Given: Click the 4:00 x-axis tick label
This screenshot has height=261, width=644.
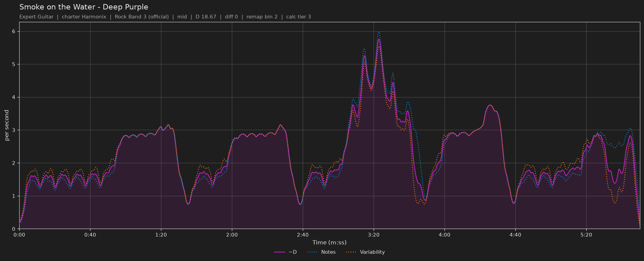Looking at the screenshot, I should pos(445,235).
